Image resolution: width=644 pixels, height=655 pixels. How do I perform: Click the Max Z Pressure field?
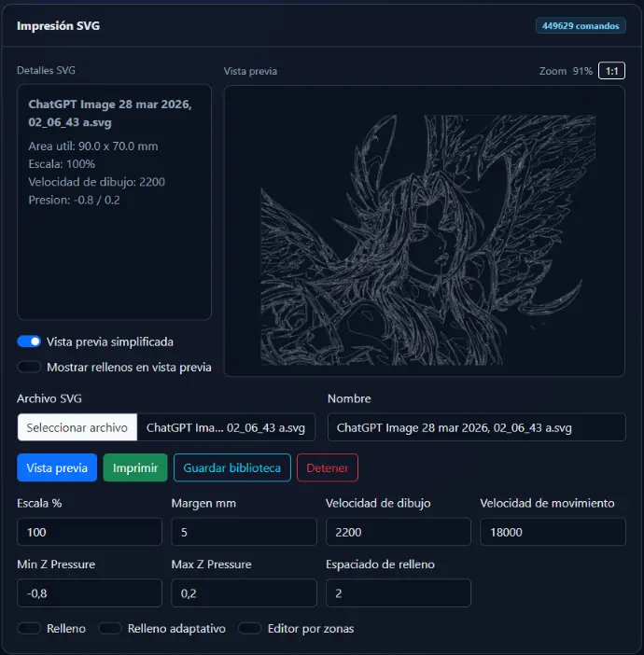click(x=244, y=592)
